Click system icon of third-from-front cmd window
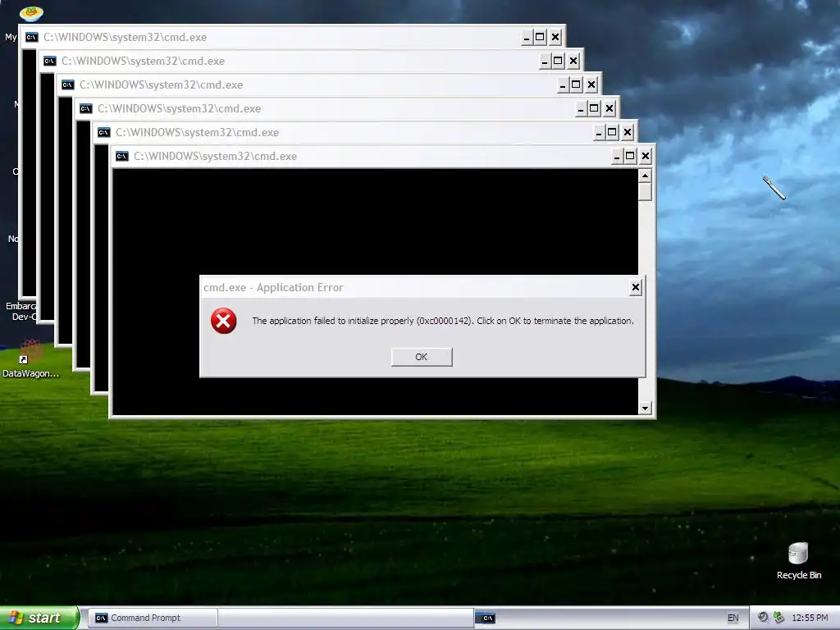Viewport: 840px width, 630px height. coord(85,109)
